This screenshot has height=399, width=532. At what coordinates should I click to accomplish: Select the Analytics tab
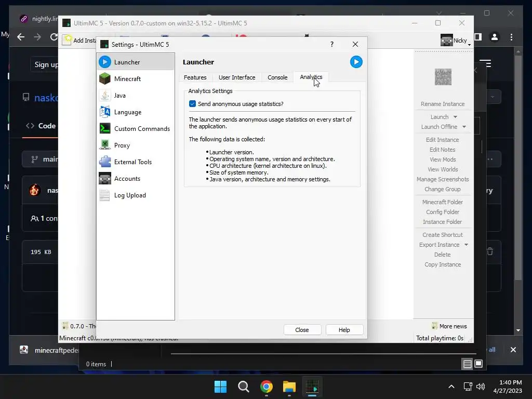point(311,77)
